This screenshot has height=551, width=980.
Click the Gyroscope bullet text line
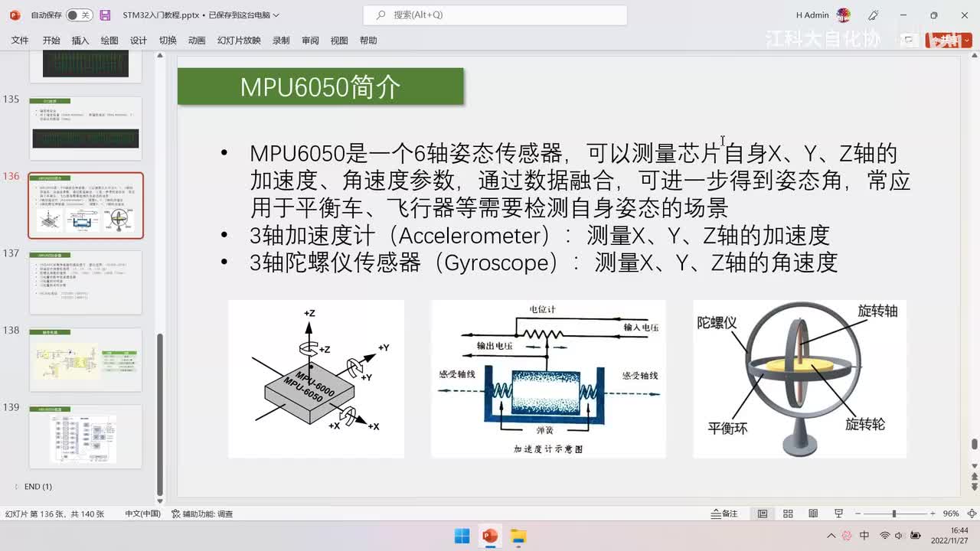[544, 263]
